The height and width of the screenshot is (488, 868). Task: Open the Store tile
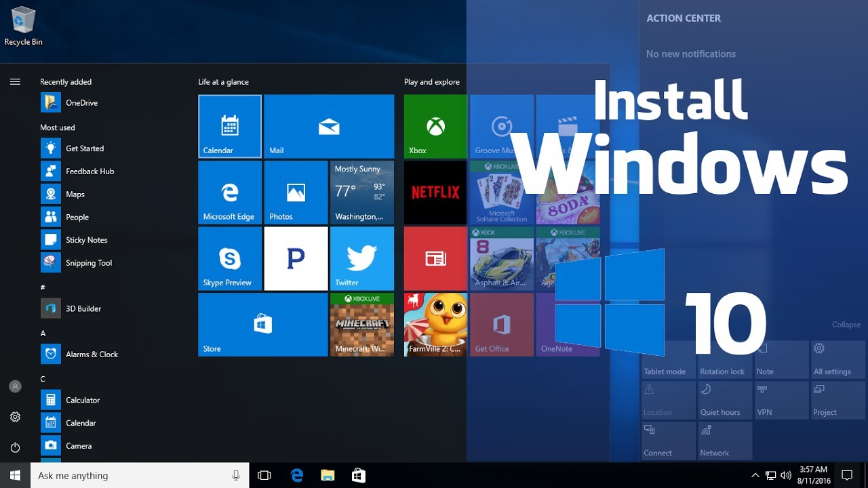pyautogui.click(x=263, y=325)
